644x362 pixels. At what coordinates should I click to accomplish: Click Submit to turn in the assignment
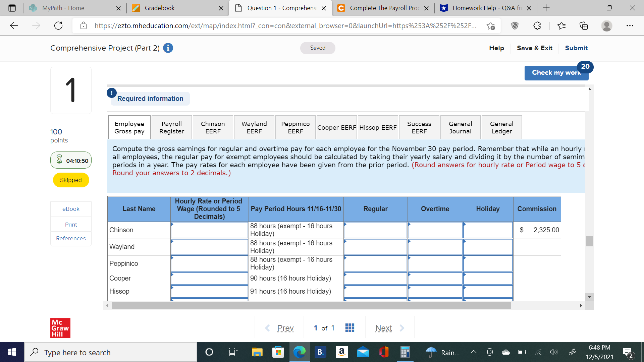[x=576, y=48]
